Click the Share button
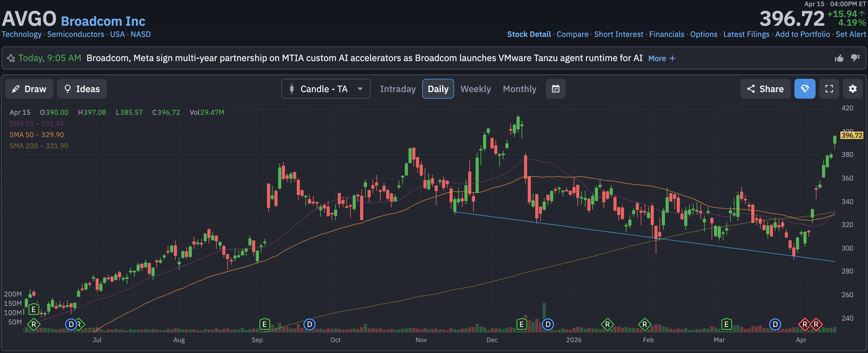868x353 pixels. coord(765,89)
